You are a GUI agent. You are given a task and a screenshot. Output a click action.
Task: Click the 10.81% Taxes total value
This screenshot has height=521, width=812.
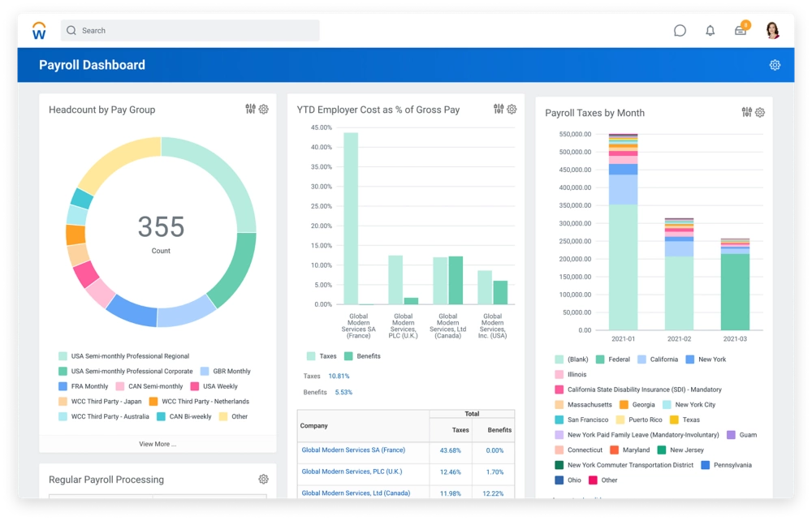(339, 376)
